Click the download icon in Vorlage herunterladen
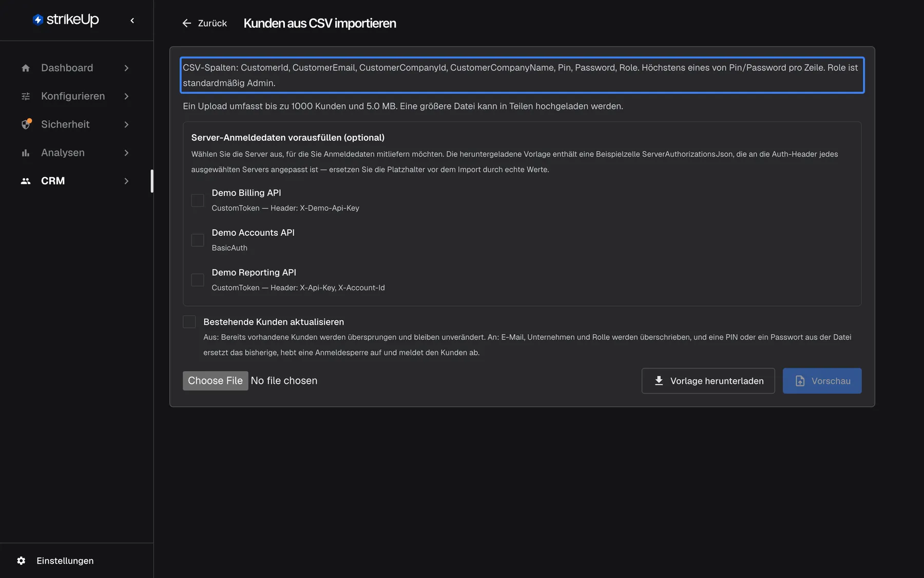The height and width of the screenshot is (578, 924). point(659,381)
